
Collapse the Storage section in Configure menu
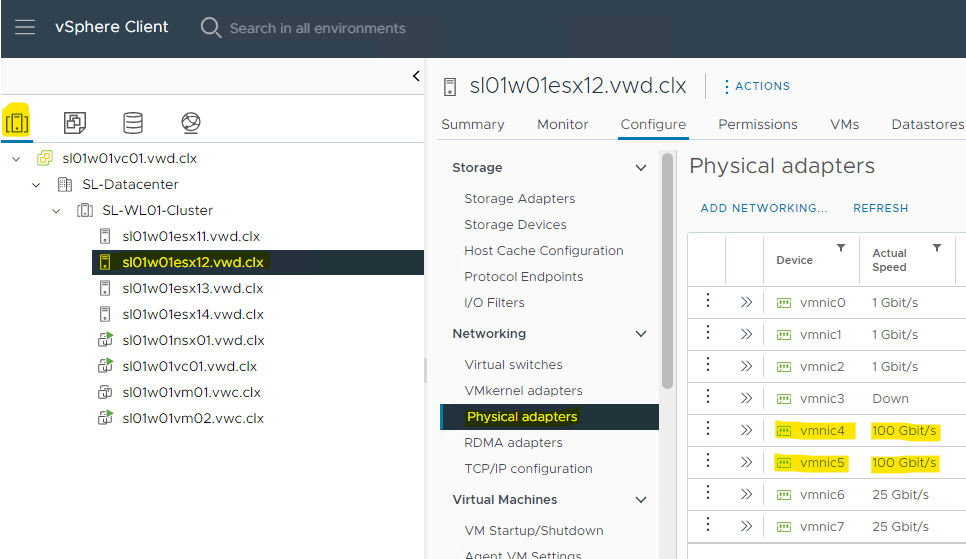coord(641,168)
